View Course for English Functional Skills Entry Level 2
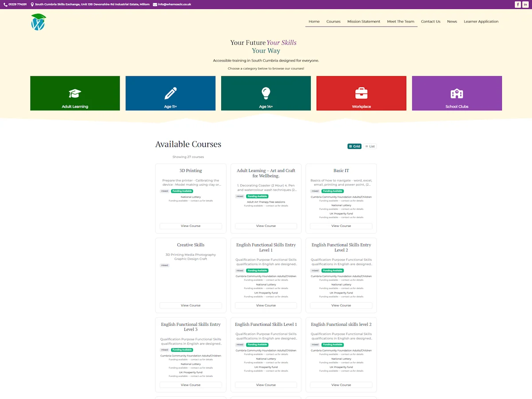Image resolution: width=532 pixels, height=399 pixels. (341, 305)
